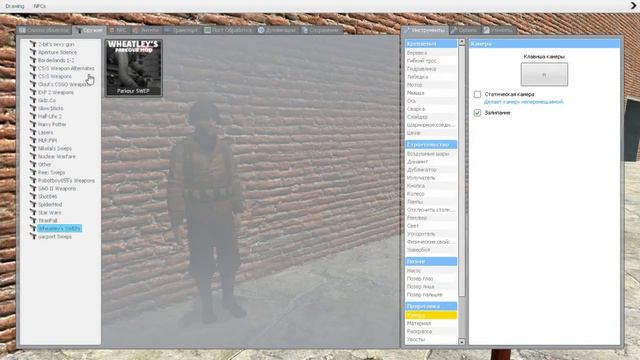Click gun icon beside EXP 2 Weapons

point(33,92)
